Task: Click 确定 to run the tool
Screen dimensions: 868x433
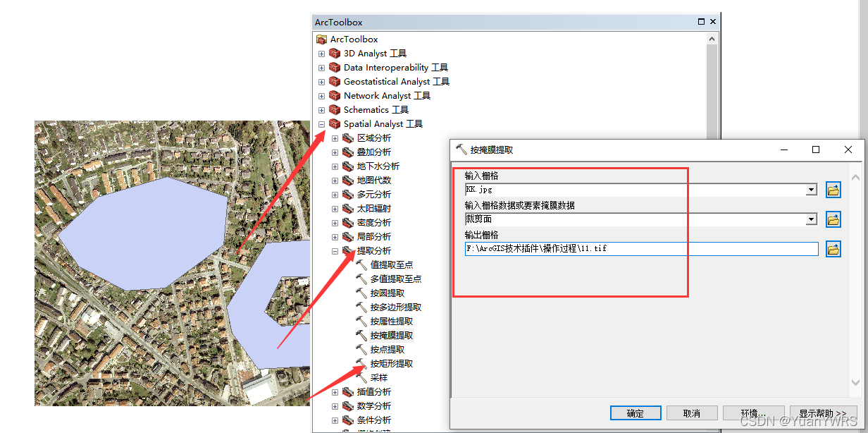Action: [635, 413]
